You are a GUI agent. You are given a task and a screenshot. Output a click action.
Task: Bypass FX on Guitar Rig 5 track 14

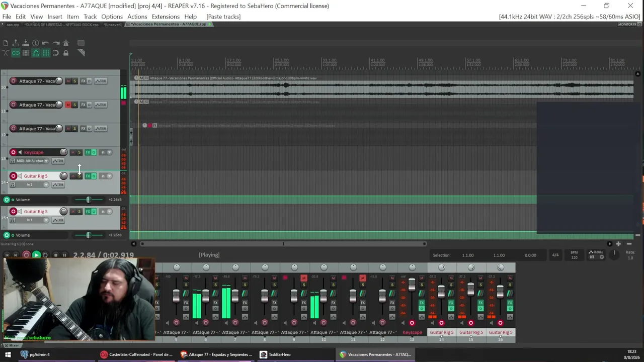tap(94, 176)
